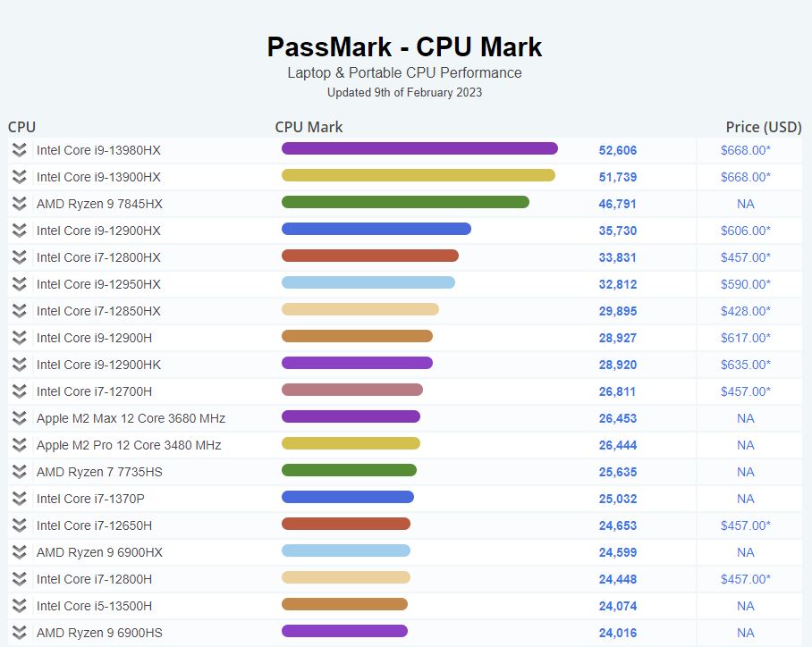Screen dimensions: 812x647
Task: Click chevron icon beside Intel Core i7-1370P
Action: [x=20, y=499]
